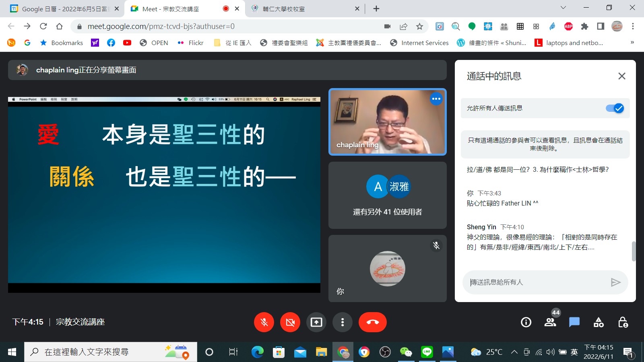Screen dimensions: 644x362
Task: Open the Activities shapes icon
Action: point(599,322)
